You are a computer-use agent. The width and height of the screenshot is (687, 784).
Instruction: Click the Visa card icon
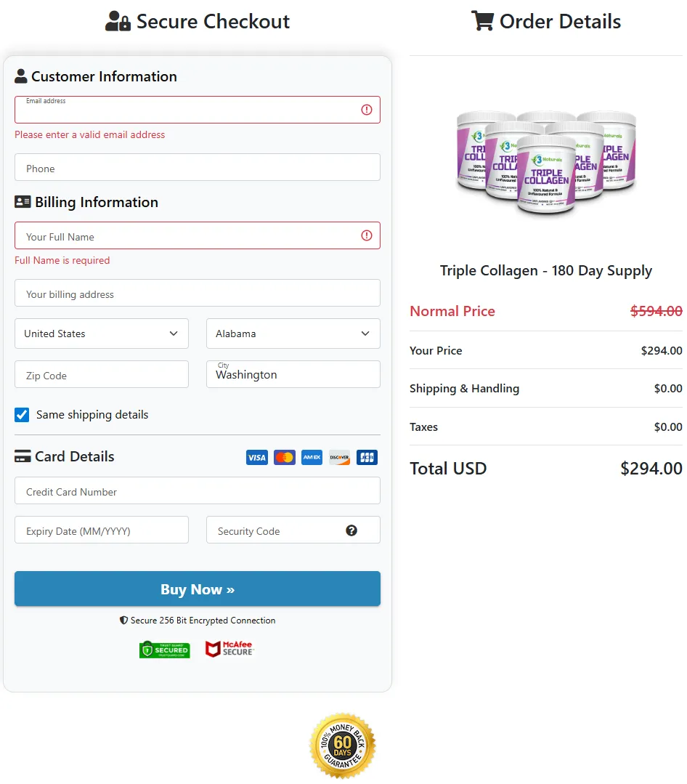pos(256,457)
